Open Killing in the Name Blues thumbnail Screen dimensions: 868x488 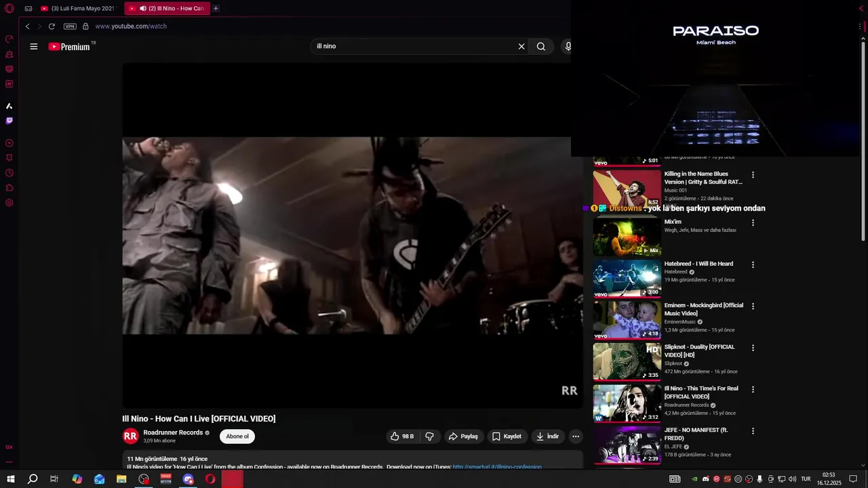pyautogui.click(x=627, y=188)
